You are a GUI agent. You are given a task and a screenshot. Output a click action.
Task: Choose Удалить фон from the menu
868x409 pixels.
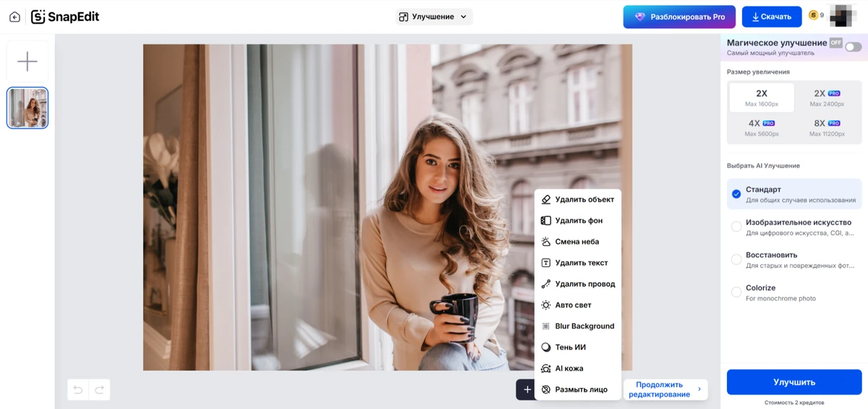tap(578, 221)
